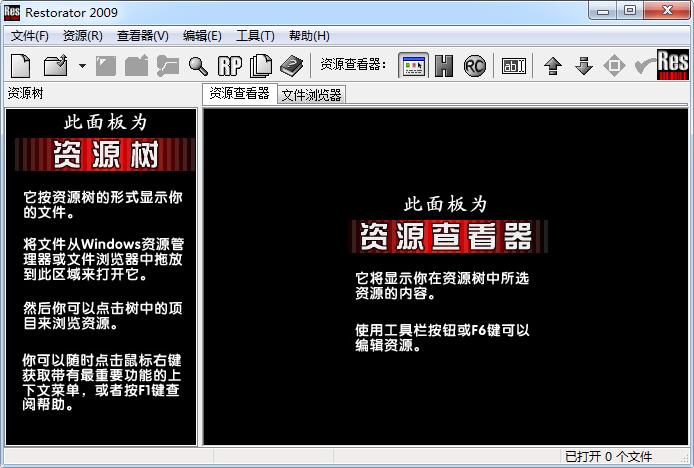The height and width of the screenshot is (468, 694).
Task: Click the grayed resource tree folder icon
Action: tap(168, 66)
